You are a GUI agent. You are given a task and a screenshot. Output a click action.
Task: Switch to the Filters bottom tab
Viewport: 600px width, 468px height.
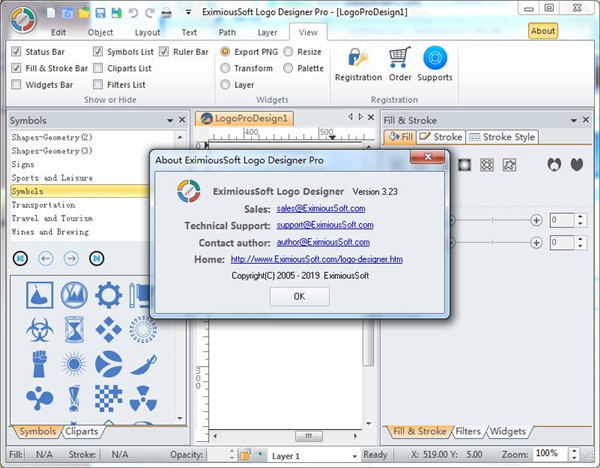point(468,431)
